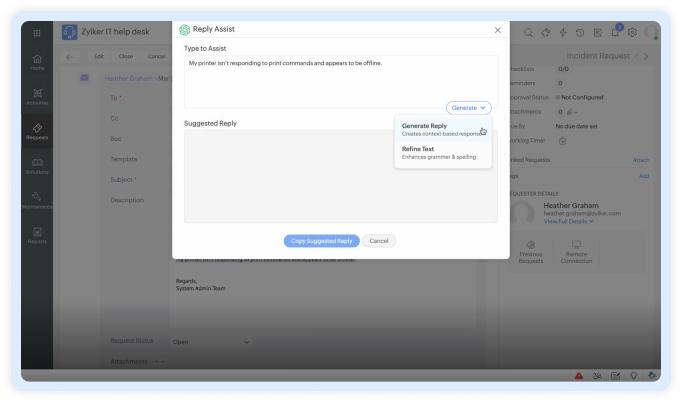Open the history clock icon in header

[580, 33]
